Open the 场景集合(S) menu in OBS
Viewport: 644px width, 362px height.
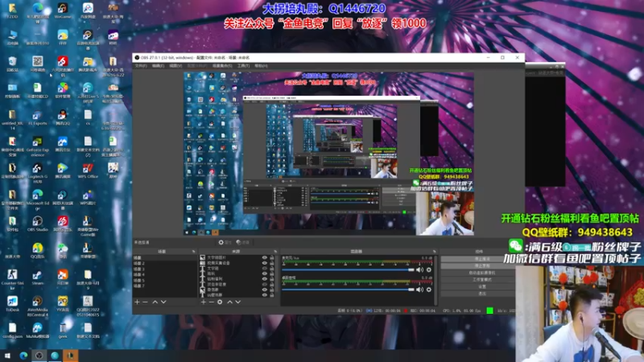222,66
